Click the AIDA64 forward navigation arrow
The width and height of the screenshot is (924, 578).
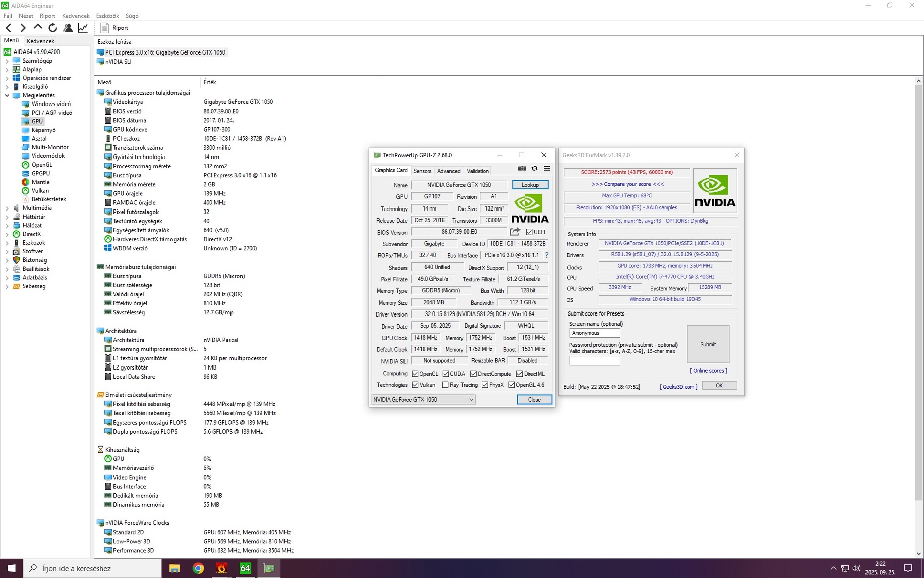[x=23, y=28]
